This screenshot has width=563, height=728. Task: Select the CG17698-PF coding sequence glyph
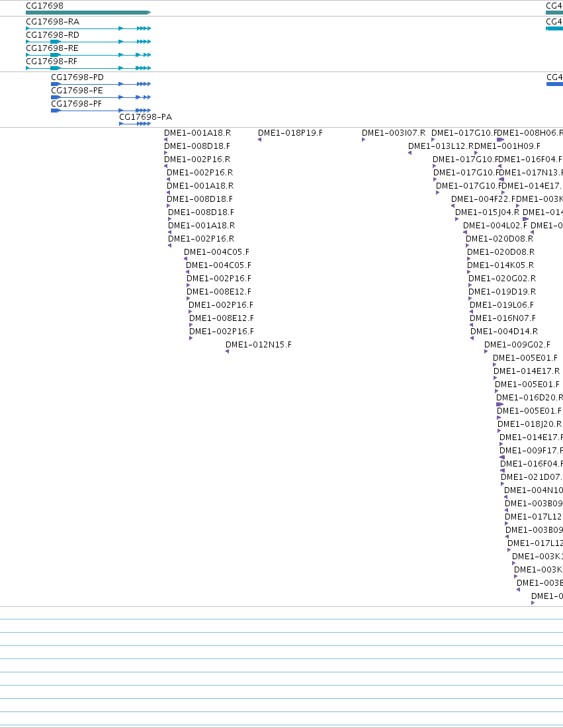pyautogui.click(x=101, y=111)
